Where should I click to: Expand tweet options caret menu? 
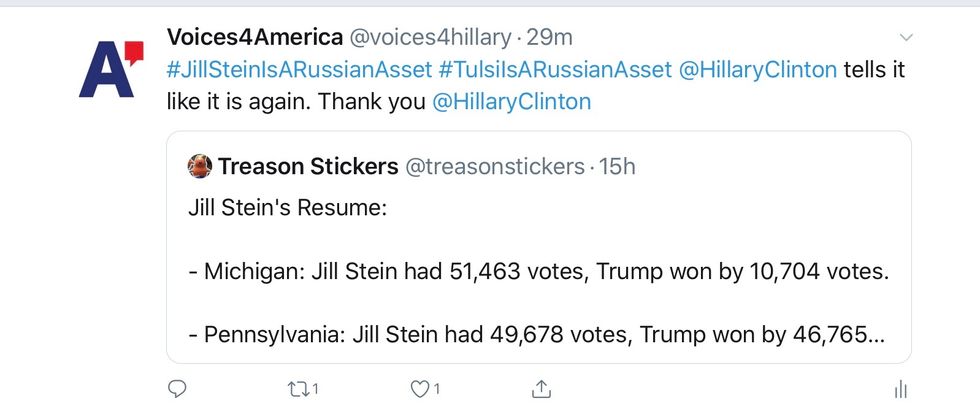click(906, 38)
